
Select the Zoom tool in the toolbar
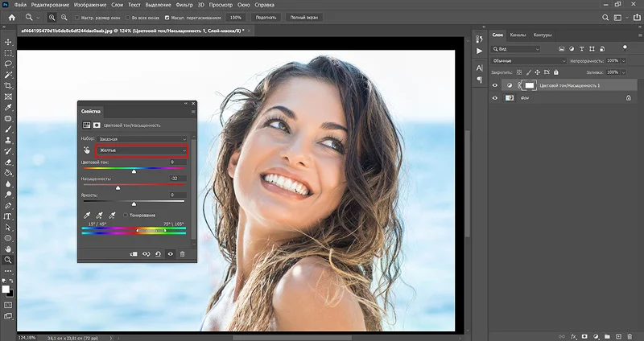[8, 260]
